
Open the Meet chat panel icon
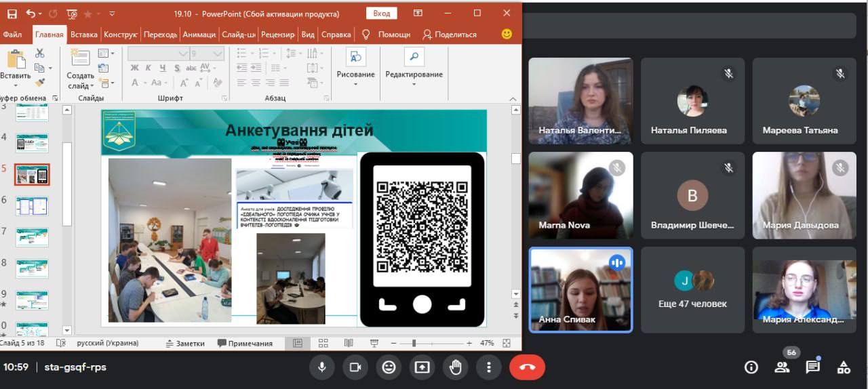[812, 367]
